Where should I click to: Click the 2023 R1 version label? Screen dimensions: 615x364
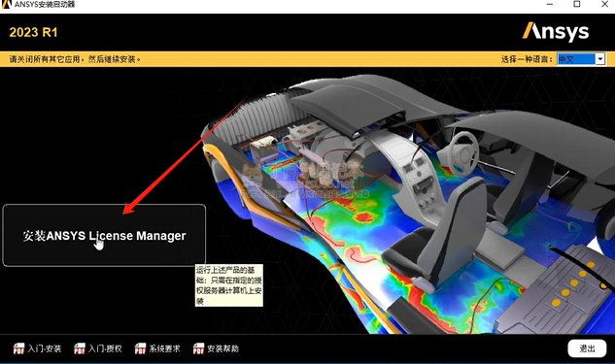point(33,32)
